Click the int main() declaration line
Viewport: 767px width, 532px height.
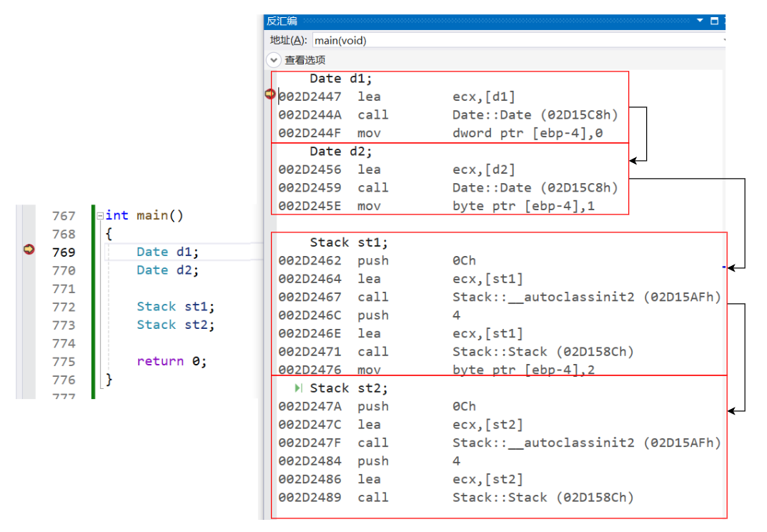pyautogui.click(x=144, y=216)
